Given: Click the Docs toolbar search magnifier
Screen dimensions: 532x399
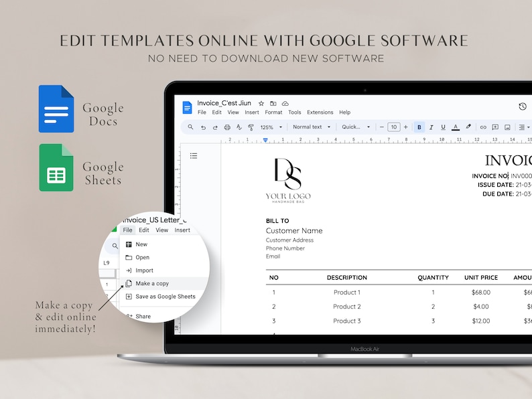Looking at the screenshot, I should pyautogui.click(x=190, y=127).
